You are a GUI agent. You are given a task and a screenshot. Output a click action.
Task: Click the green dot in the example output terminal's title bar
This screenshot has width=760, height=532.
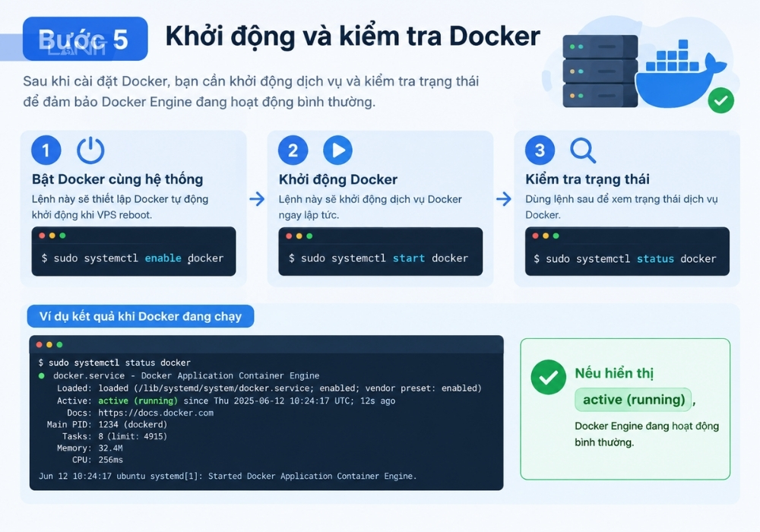59,344
